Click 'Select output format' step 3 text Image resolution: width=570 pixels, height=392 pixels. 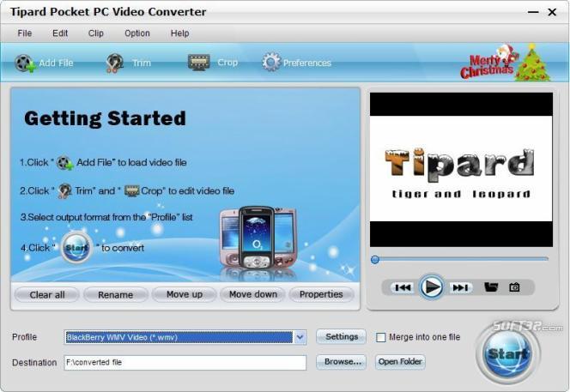106,217
